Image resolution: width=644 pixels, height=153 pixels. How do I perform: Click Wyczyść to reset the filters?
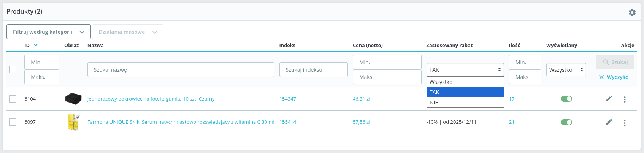(x=613, y=77)
